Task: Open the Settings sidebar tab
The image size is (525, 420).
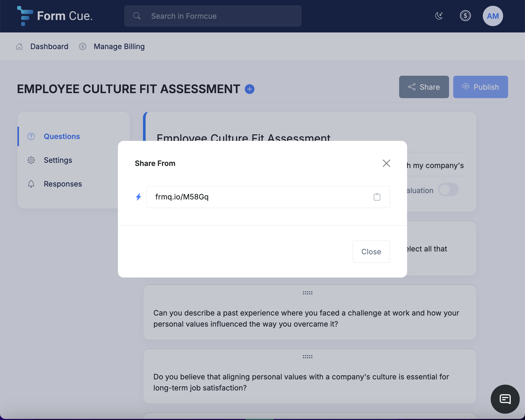Action: click(58, 160)
